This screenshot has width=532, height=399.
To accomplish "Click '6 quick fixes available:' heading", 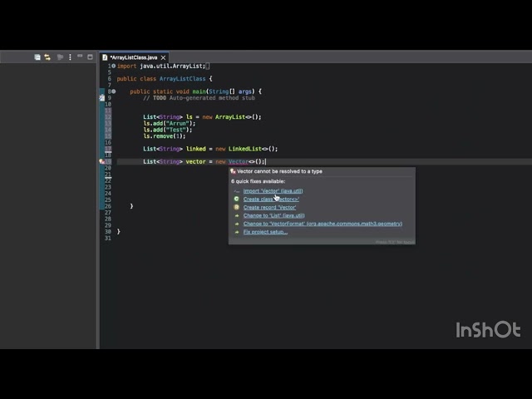I will [x=259, y=181].
